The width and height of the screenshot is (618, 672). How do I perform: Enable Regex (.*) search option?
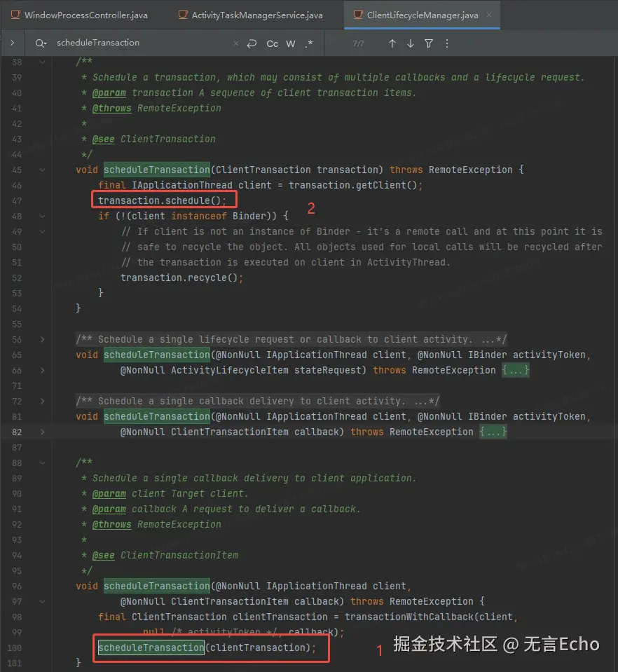[309, 43]
